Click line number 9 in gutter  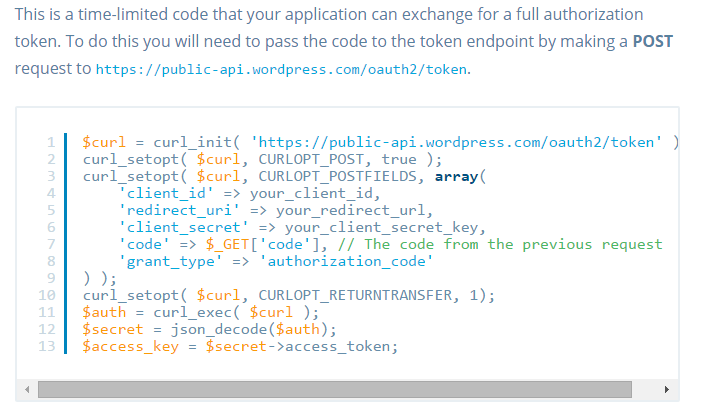(x=51, y=278)
